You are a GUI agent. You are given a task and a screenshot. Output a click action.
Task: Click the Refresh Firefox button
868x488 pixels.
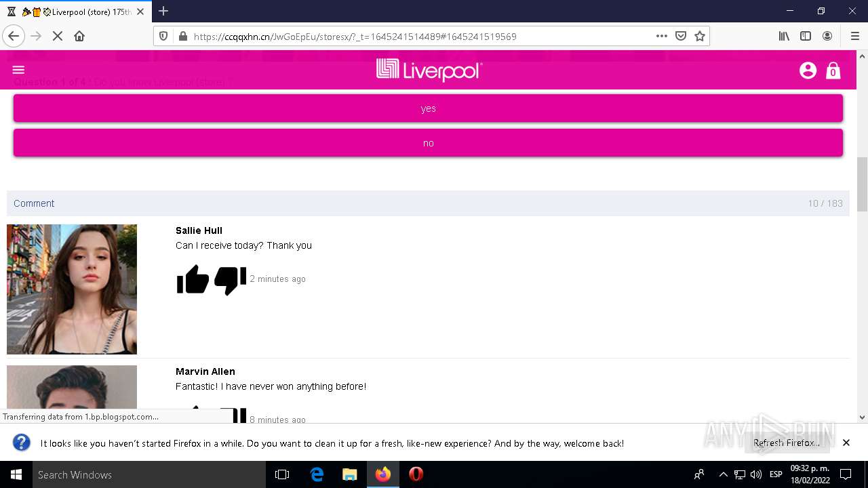point(786,443)
